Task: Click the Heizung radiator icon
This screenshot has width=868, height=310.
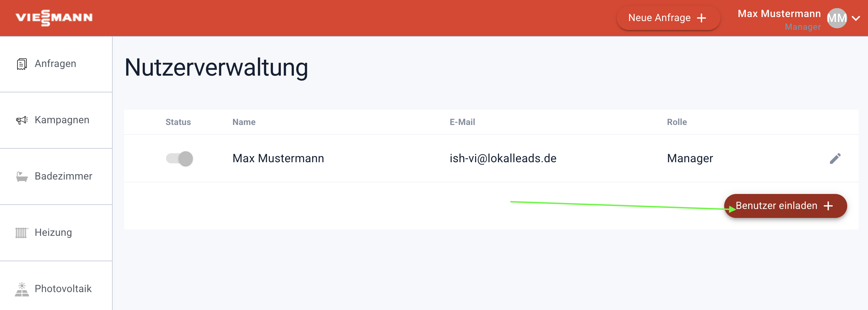Action: point(21,233)
